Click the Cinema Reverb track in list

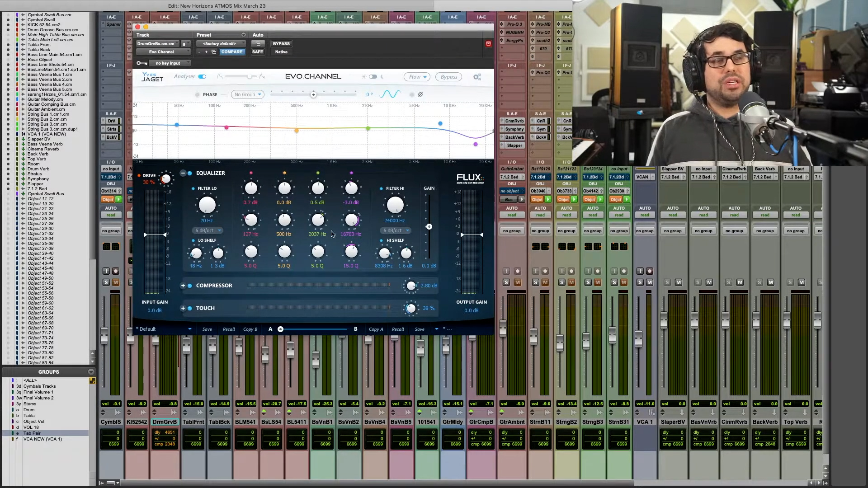[43, 149]
